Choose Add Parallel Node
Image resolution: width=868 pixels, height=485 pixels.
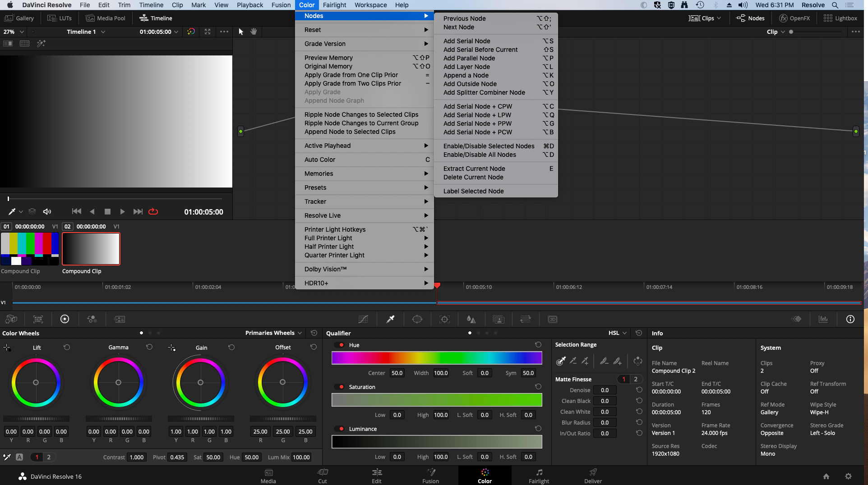[x=496, y=58]
